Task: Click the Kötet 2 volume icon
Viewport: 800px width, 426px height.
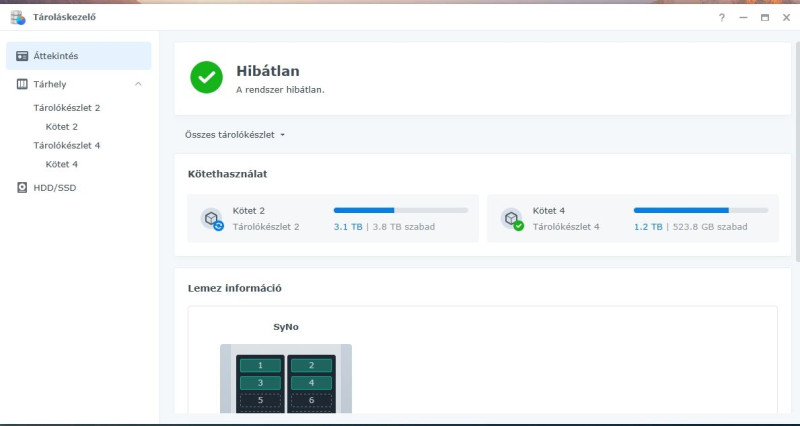Action: tap(212, 219)
